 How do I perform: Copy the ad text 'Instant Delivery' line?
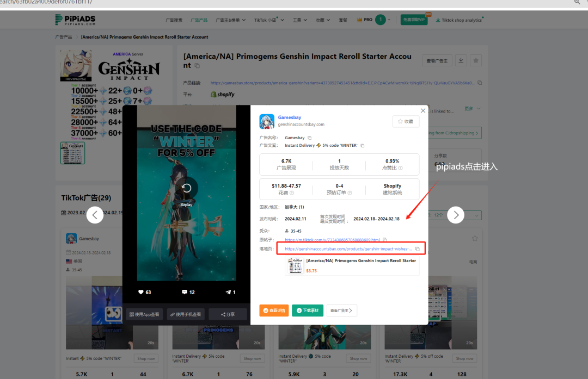(x=363, y=146)
